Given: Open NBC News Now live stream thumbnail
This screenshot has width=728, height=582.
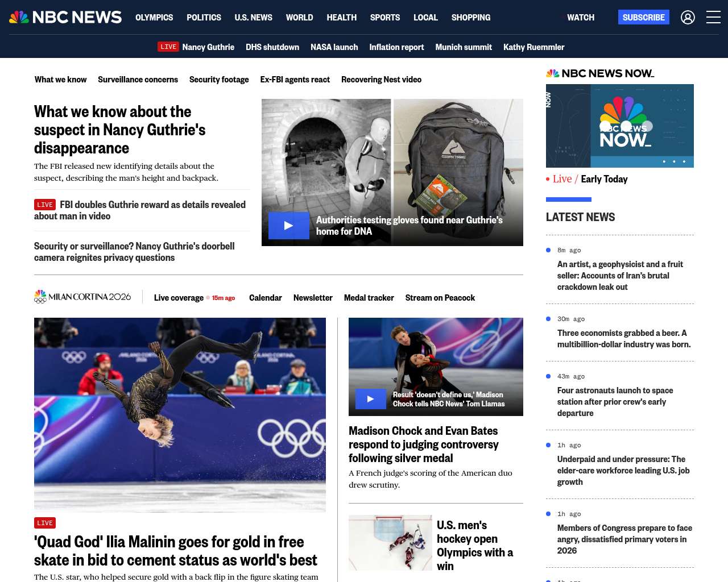Looking at the screenshot, I should click(620, 126).
